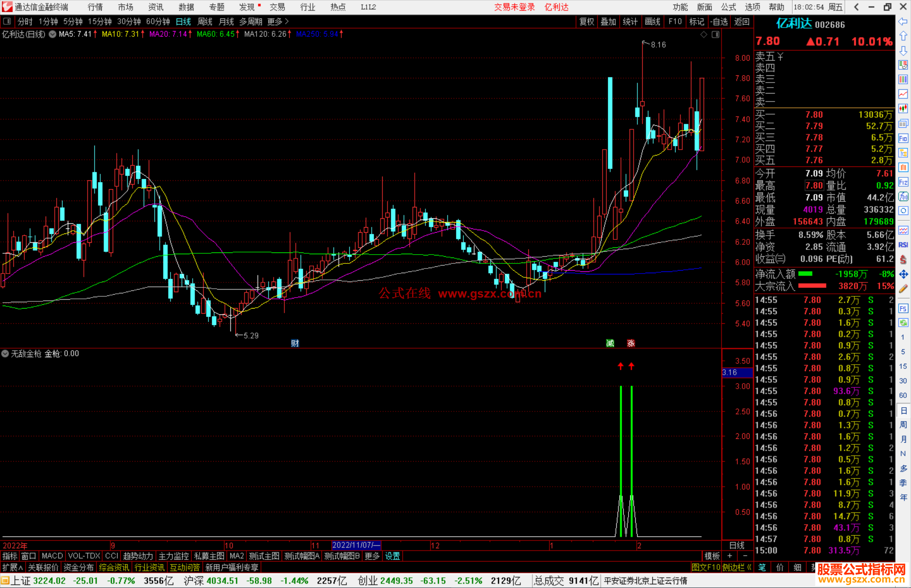
Task: Click the left arrow back icon in sidebar
Action: [x=903, y=21]
